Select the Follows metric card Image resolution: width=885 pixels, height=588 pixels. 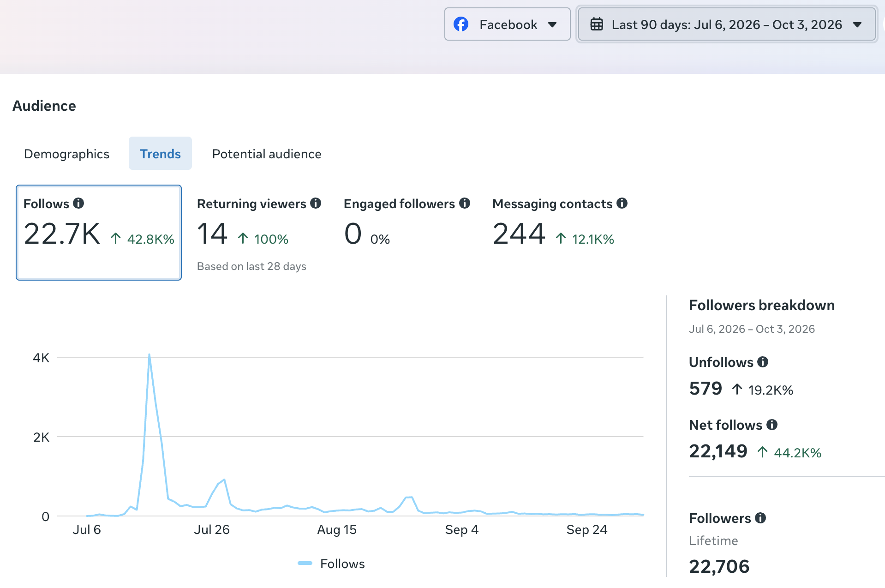[99, 233]
